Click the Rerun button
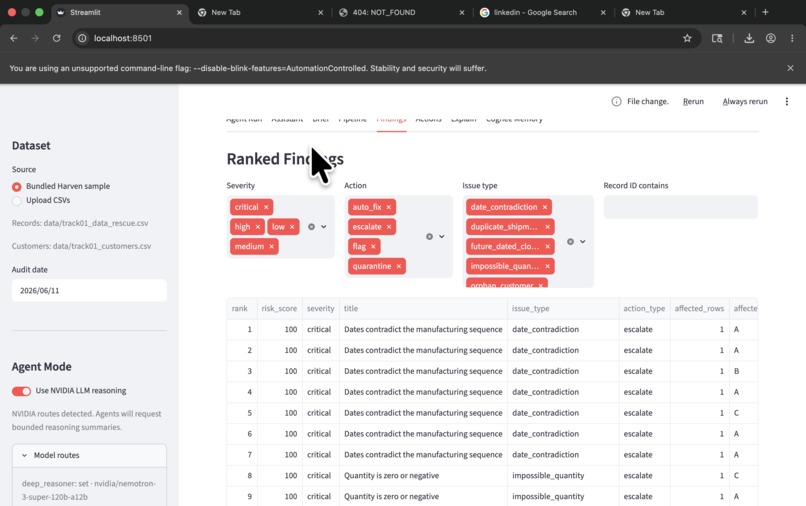The width and height of the screenshot is (806, 506). tap(693, 102)
